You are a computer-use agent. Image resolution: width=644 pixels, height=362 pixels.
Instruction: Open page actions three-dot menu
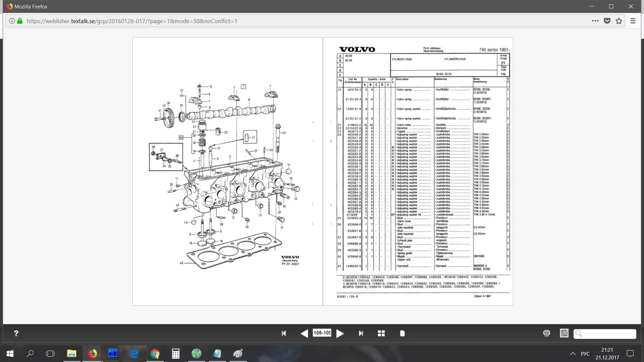pyautogui.click(x=595, y=21)
